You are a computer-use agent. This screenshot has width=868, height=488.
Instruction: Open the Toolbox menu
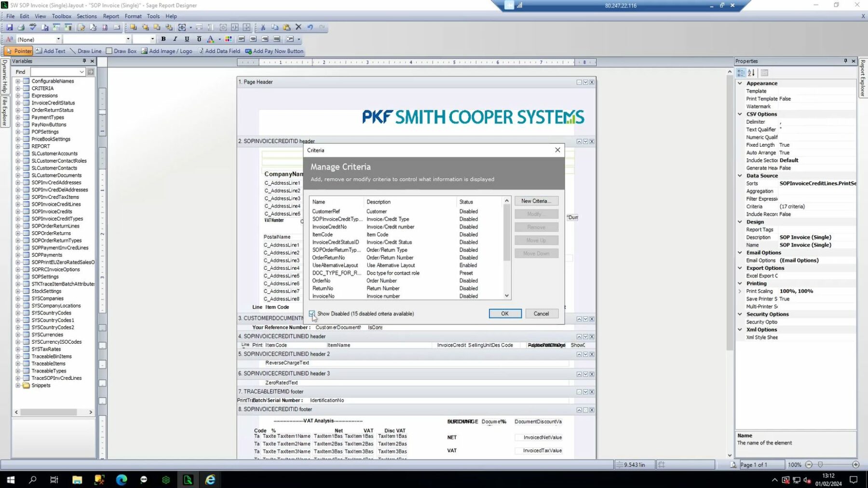click(62, 16)
